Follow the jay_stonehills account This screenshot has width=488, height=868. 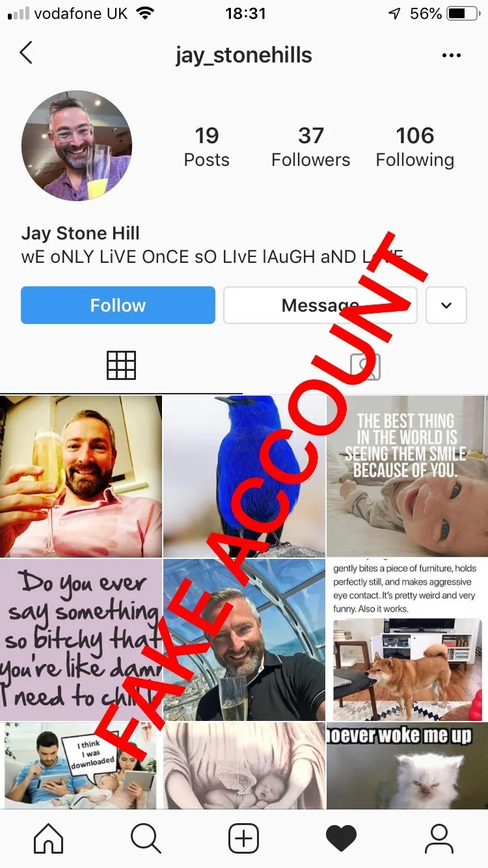pyautogui.click(x=118, y=305)
